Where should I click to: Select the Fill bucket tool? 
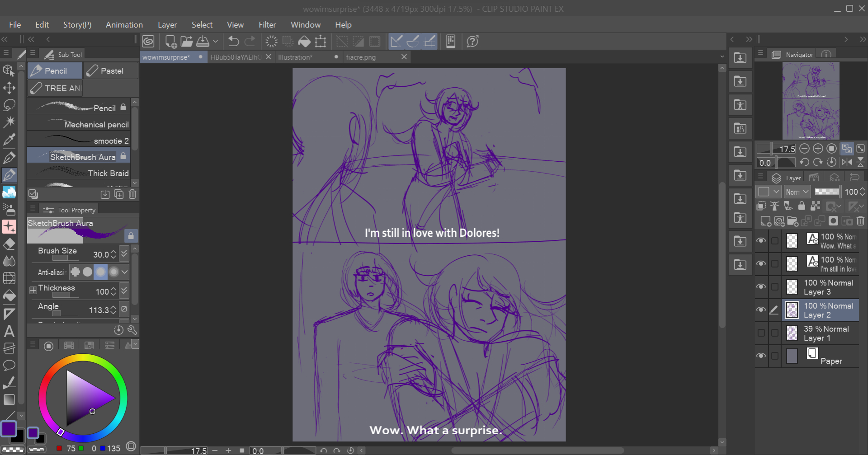coord(9,296)
